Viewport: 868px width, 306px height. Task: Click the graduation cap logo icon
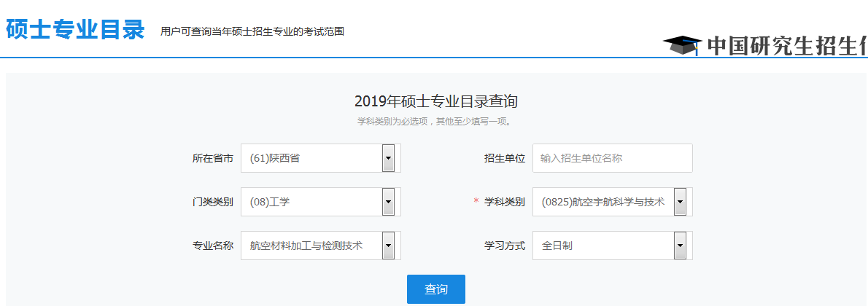pos(681,45)
